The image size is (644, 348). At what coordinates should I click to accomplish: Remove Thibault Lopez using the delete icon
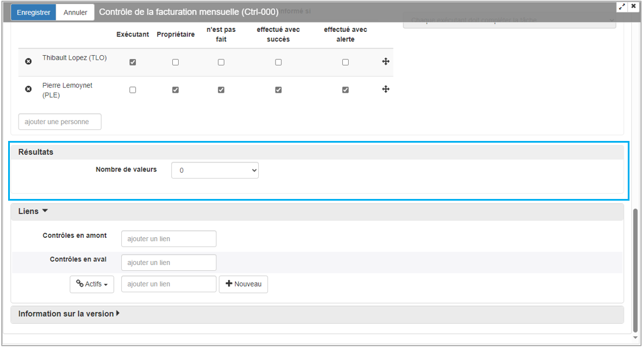click(x=28, y=61)
